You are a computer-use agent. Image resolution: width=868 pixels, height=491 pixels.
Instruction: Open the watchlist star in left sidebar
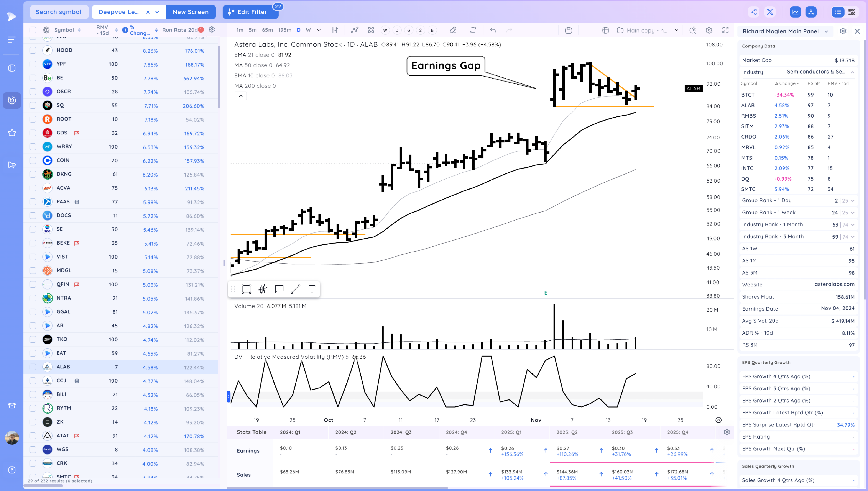coord(12,133)
